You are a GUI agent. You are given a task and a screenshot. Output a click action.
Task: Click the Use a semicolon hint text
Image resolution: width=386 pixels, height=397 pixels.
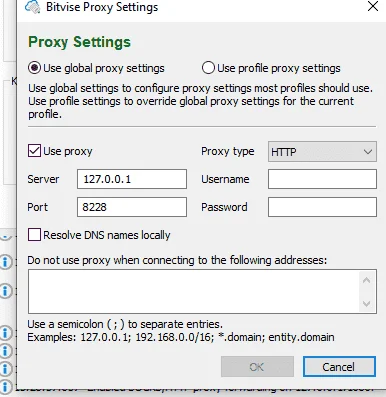pyautogui.click(x=125, y=324)
